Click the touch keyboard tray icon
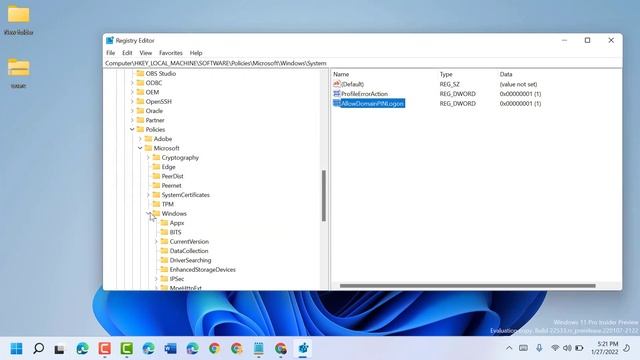Screen dimensions: 640x360 pyautogui.click(x=523, y=348)
